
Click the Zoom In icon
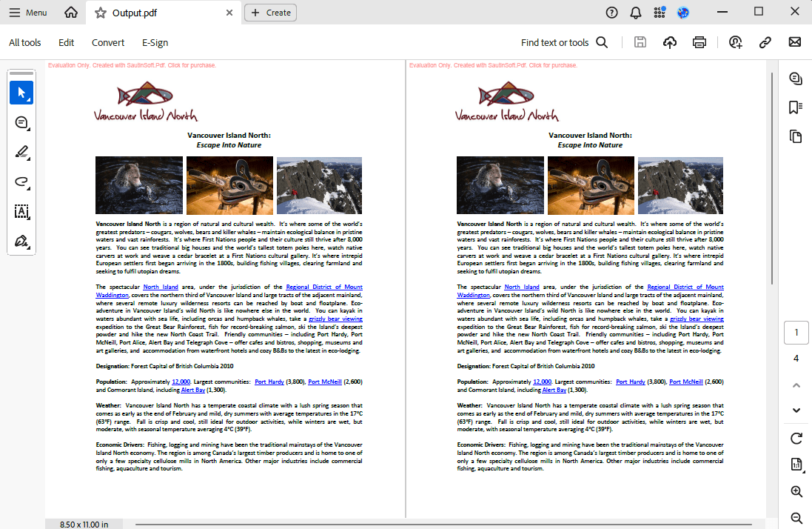pos(796,491)
